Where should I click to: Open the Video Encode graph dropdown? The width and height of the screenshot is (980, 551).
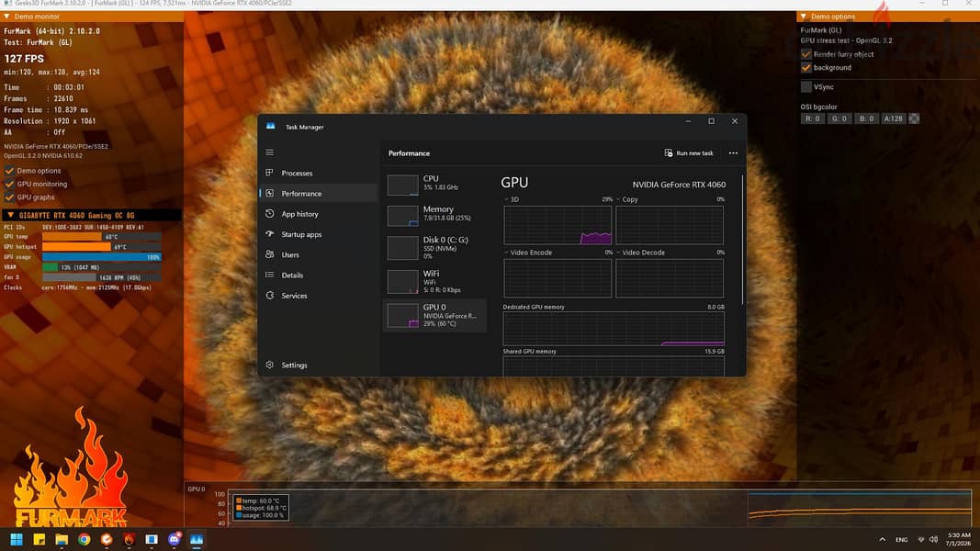pos(506,253)
